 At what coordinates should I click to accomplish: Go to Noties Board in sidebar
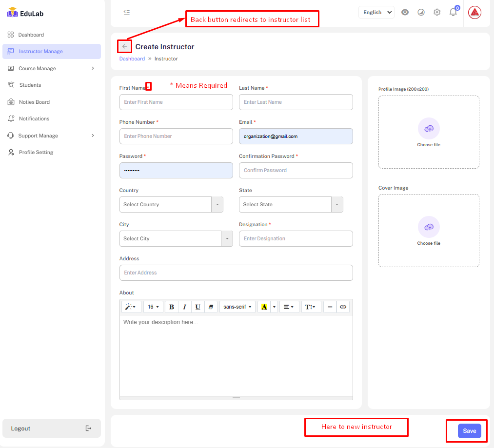tap(34, 102)
